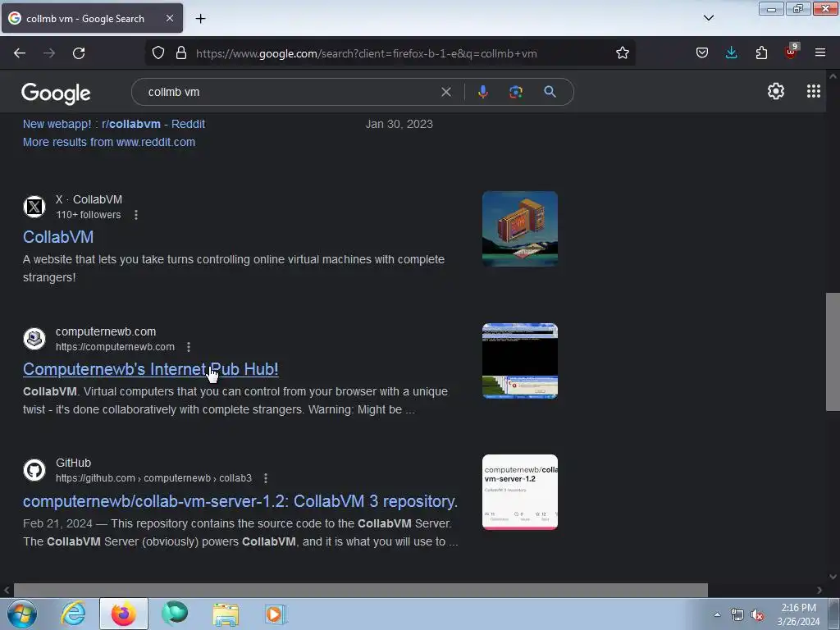Clear the search query with X

[445, 92]
